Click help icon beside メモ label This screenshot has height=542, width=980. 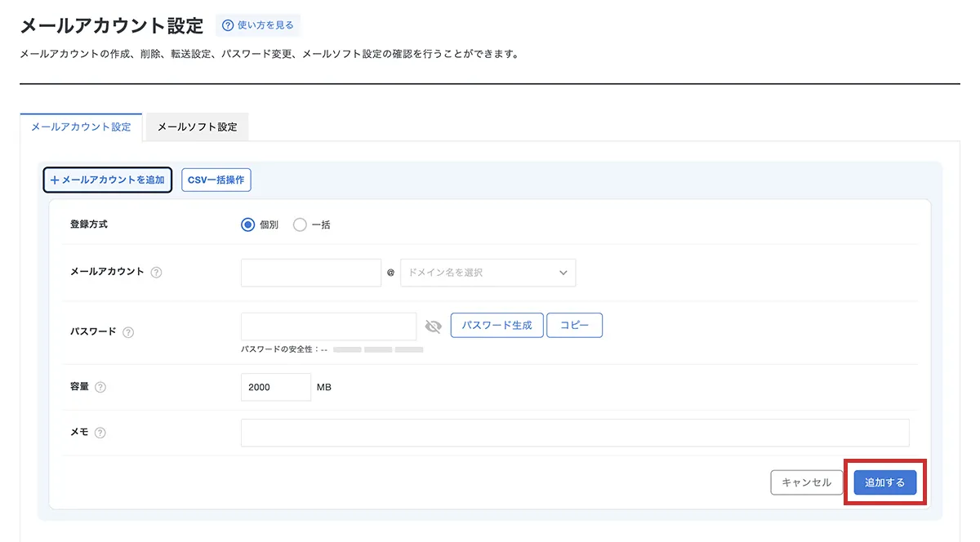coord(100,433)
